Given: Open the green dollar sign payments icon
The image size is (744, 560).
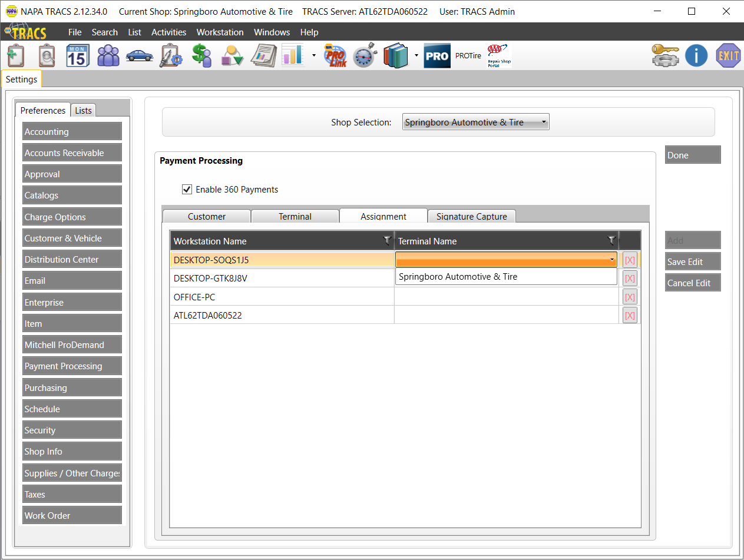Looking at the screenshot, I should click(x=201, y=56).
